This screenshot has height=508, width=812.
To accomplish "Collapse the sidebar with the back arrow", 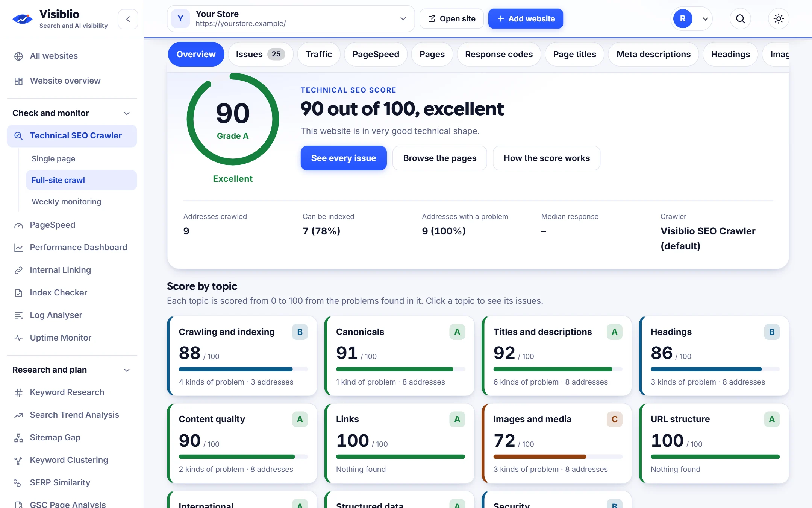I will (128, 19).
